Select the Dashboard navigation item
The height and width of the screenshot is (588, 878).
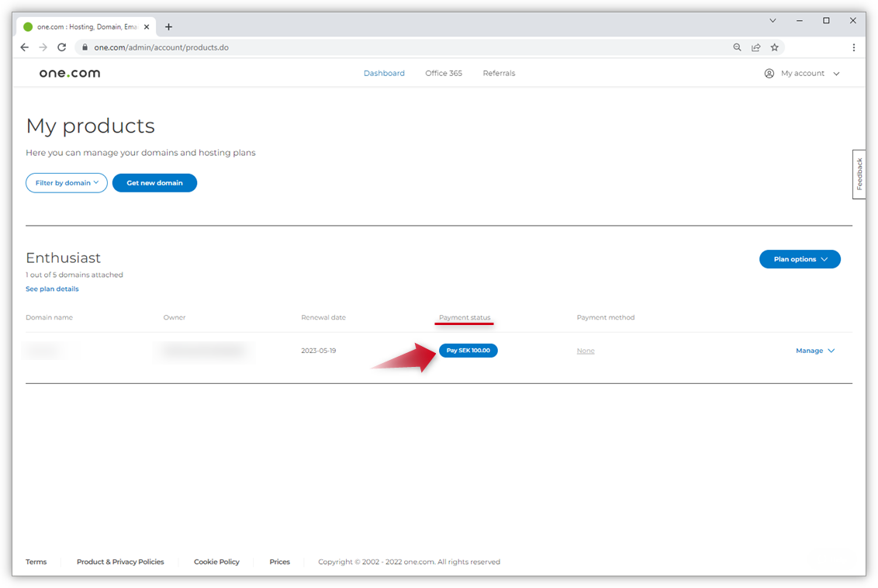coord(384,73)
